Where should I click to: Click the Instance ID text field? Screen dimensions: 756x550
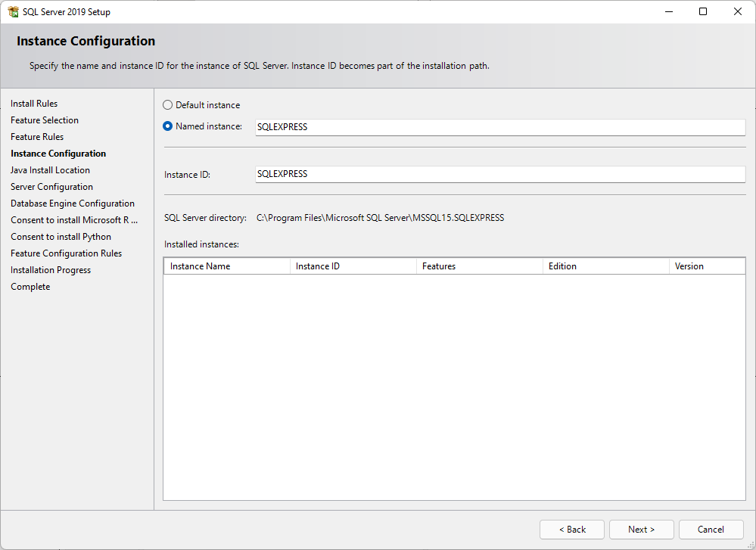click(x=500, y=174)
